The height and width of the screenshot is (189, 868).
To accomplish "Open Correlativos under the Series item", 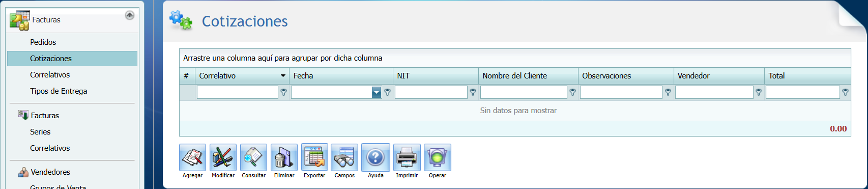I will tap(50, 148).
